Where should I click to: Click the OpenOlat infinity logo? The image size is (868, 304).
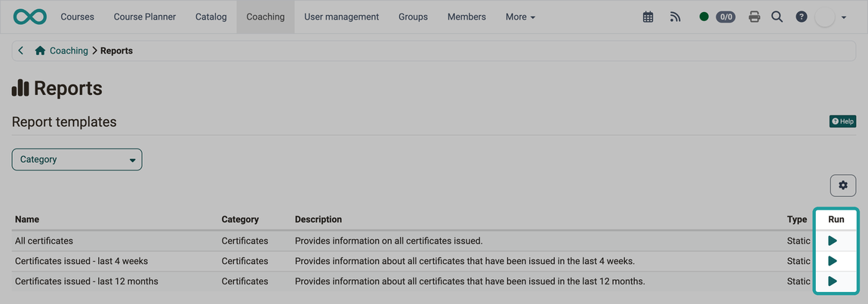[x=30, y=17]
